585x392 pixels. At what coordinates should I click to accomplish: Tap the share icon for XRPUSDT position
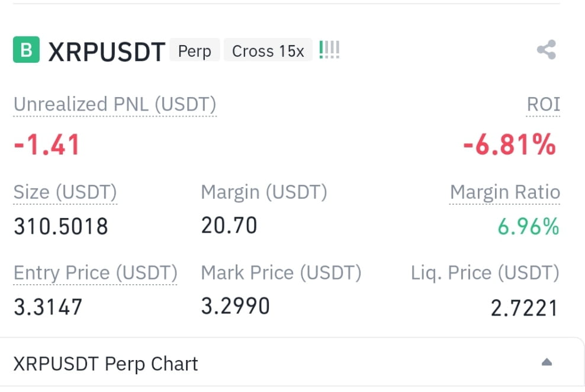coord(547,50)
